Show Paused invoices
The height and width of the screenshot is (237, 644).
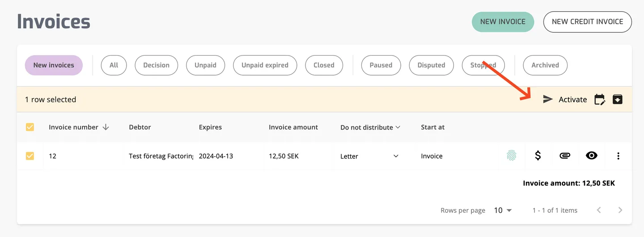(381, 65)
